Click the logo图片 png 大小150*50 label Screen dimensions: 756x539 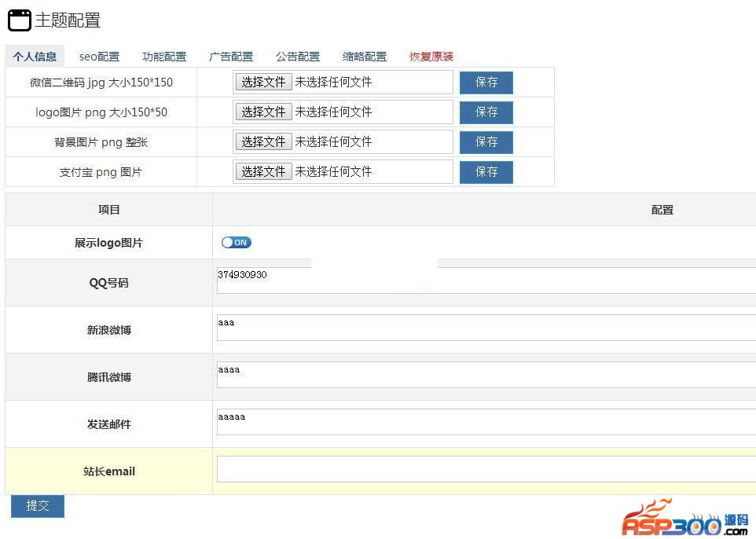pos(101,112)
